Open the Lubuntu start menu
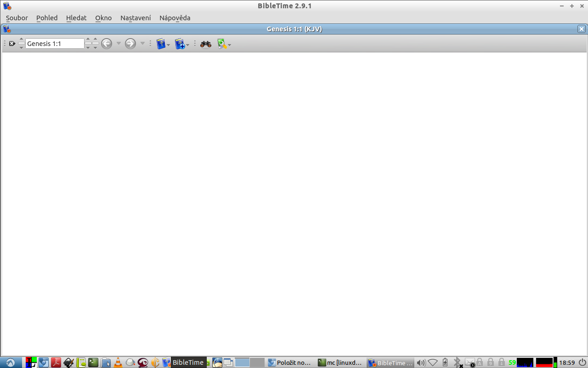This screenshot has height=368, width=588. coord(11,362)
